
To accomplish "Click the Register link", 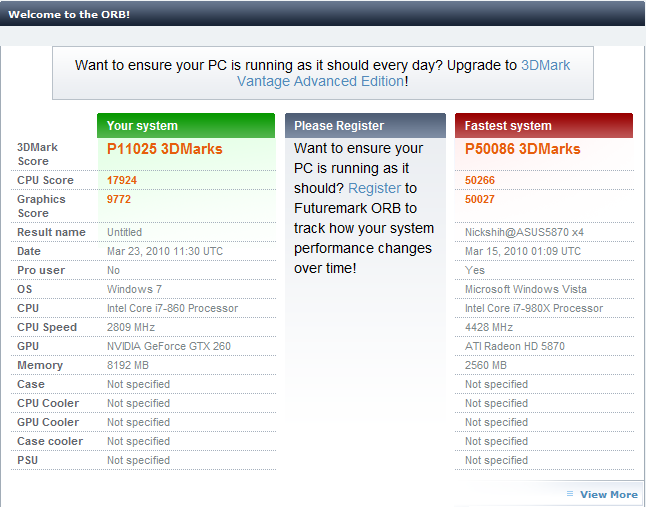I will click(x=374, y=188).
